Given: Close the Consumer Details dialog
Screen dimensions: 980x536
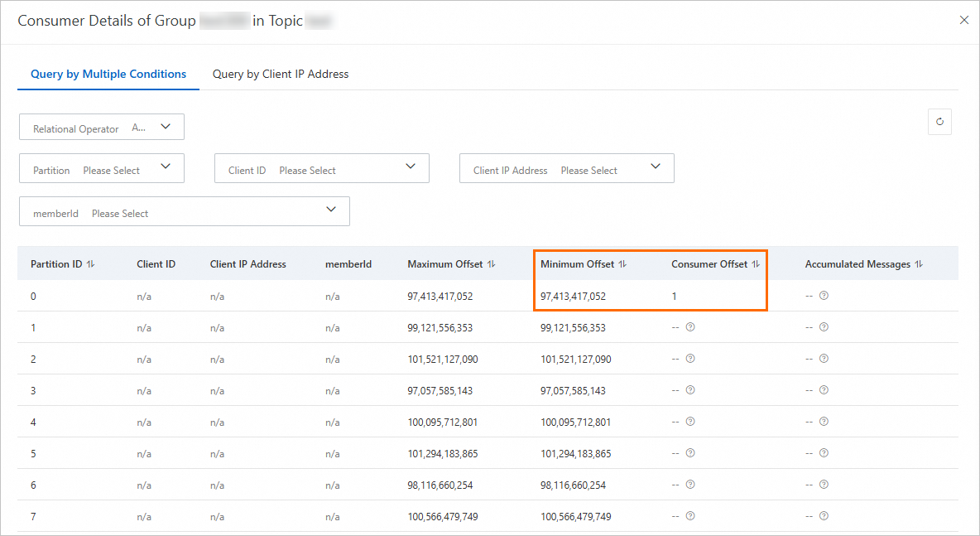Looking at the screenshot, I should (963, 20).
